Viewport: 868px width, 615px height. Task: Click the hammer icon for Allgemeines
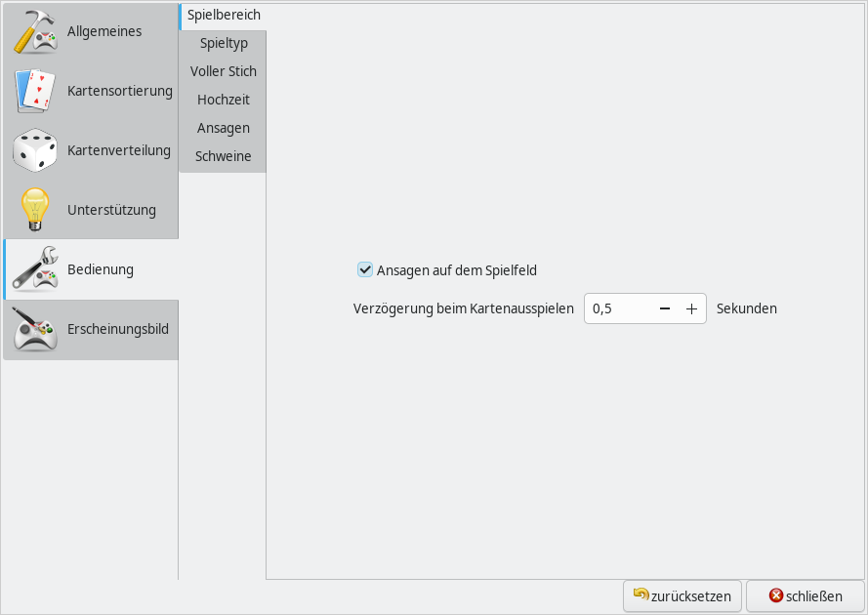[36, 31]
